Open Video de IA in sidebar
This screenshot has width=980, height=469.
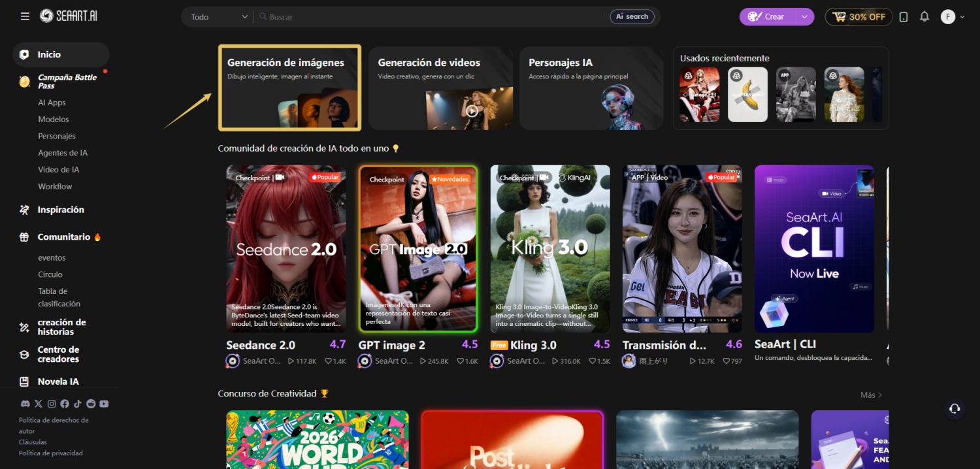point(59,170)
